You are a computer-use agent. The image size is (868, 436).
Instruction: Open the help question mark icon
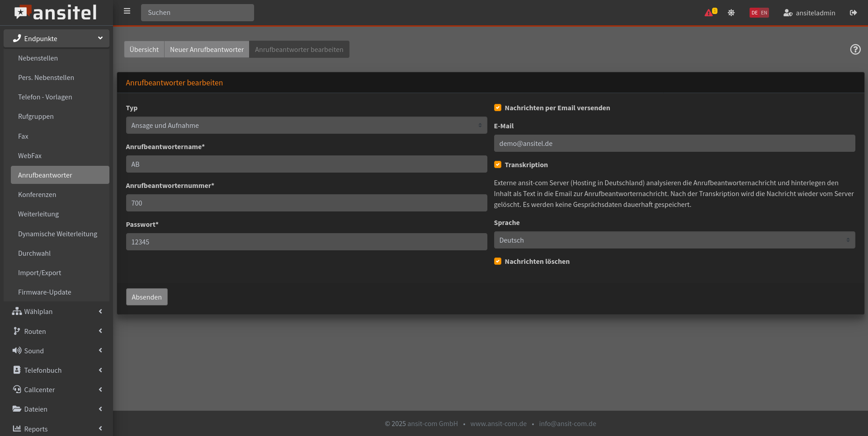point(855,49)
